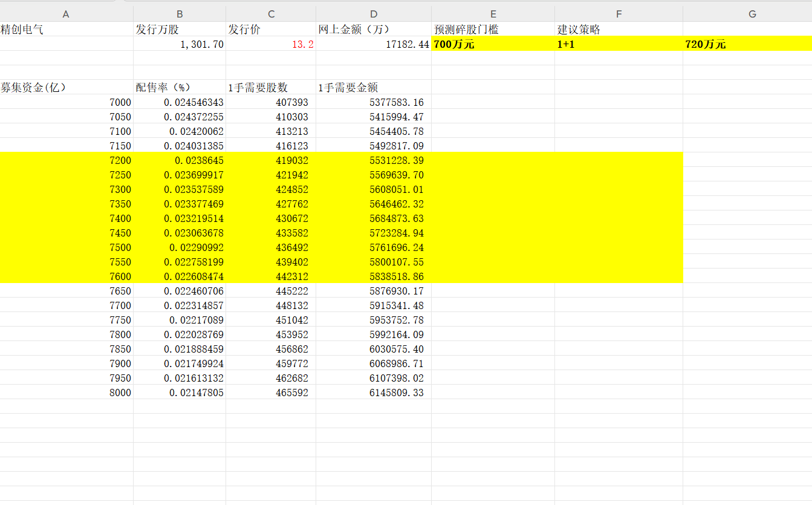Select the cell with 7850
Viewport: 812px width, 505px height.
point(67,348)
